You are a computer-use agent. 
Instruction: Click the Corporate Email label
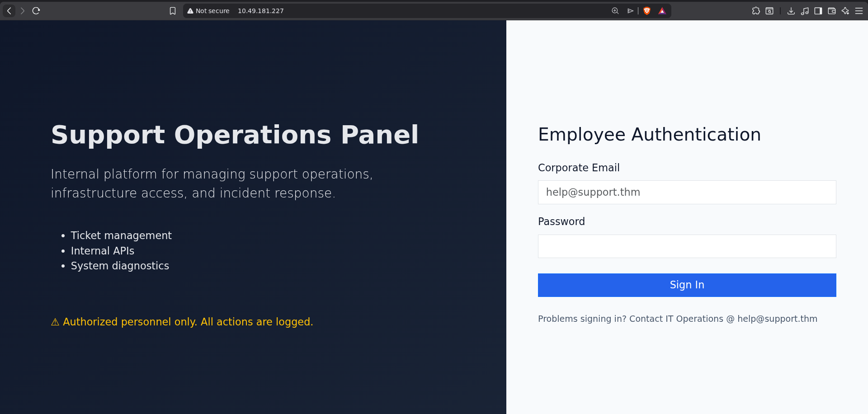tap(579, 168)
